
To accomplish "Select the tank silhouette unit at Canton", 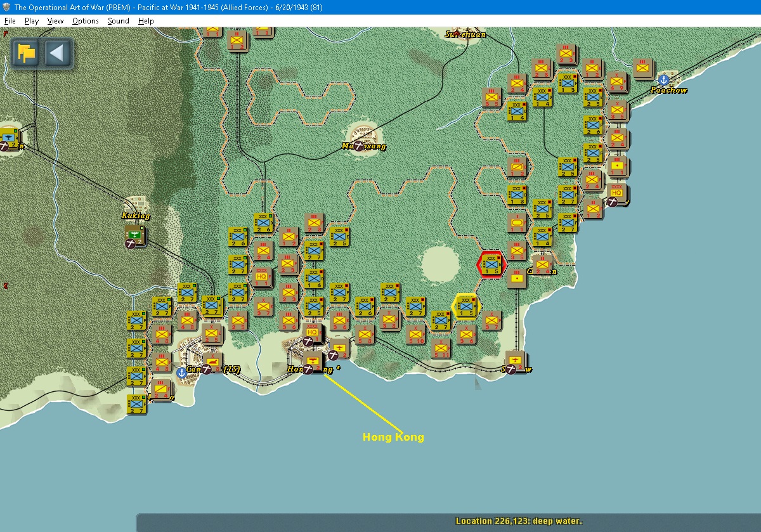I will pos(212,362).
